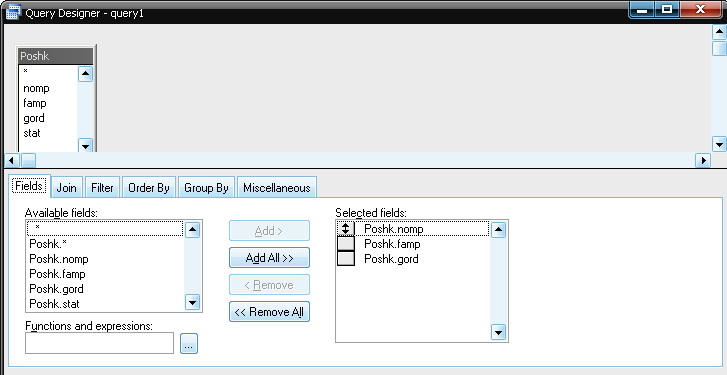Click the table pane vertical scroll up arrow

pyautogui.click(x=719, y=32)
